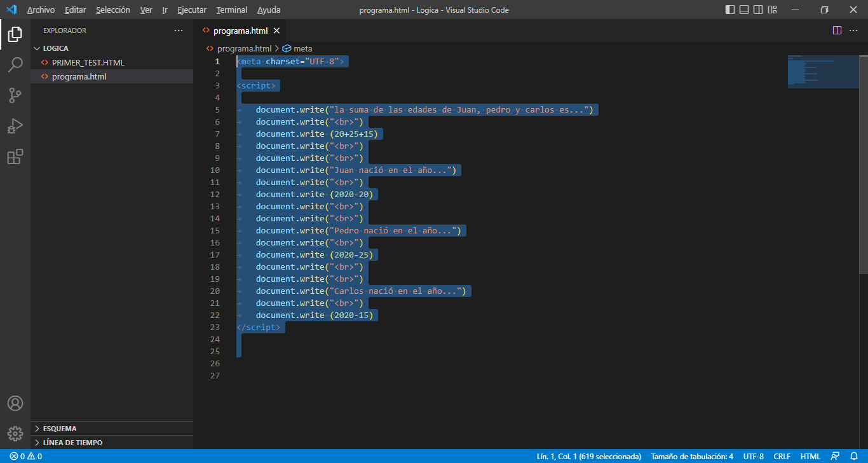
Task: Close the programa.html tab
Action: point(276,31)
